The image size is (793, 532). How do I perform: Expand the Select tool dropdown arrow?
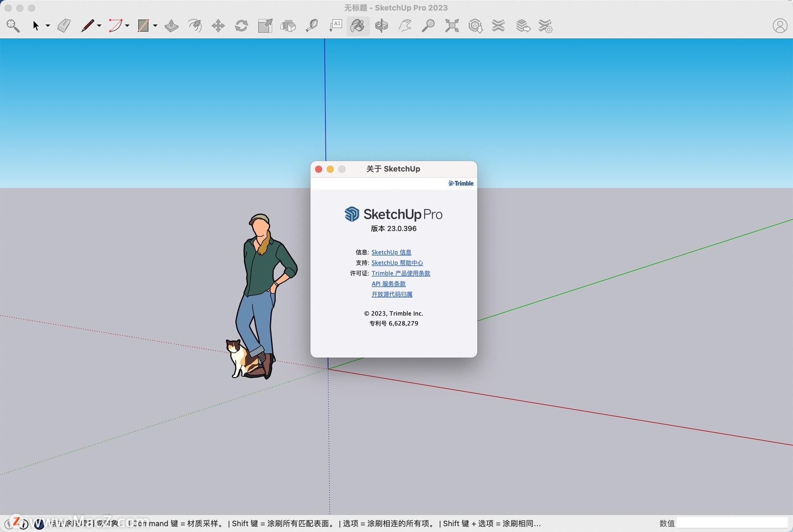(x=48, y=26)
